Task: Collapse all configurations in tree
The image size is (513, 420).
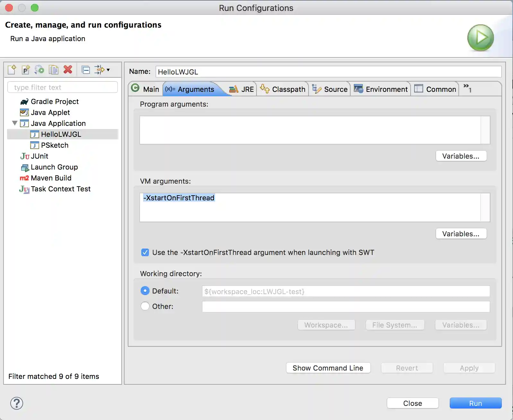Action: click(x=86, y=70)
